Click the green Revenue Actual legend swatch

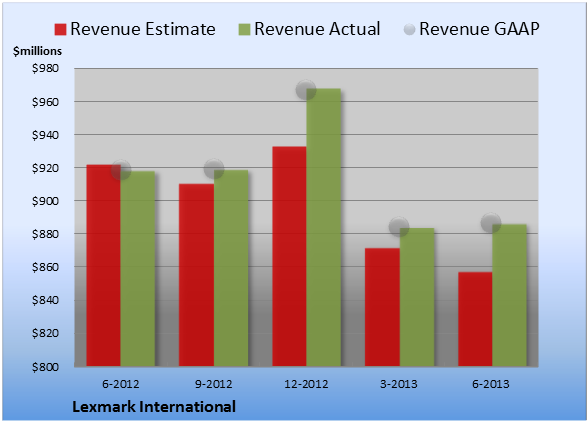coord(244,30)
